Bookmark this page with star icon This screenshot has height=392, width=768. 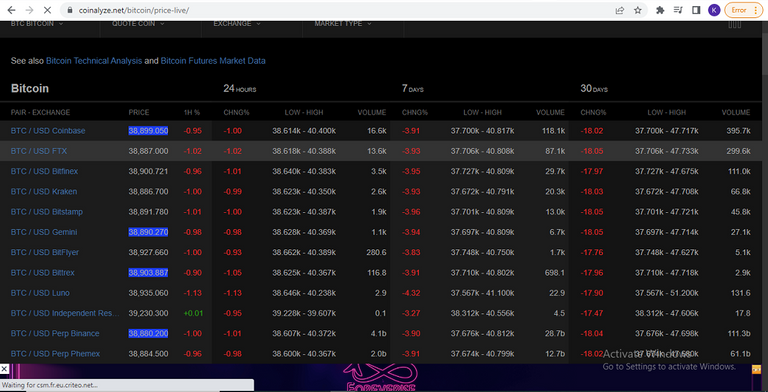point(638,10)
